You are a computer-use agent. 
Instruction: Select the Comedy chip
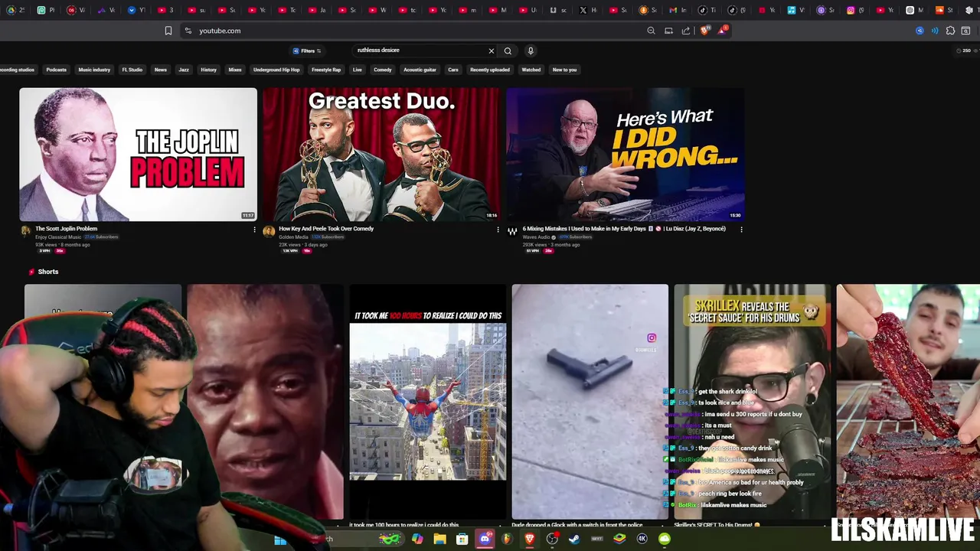[x=383, y=70]
